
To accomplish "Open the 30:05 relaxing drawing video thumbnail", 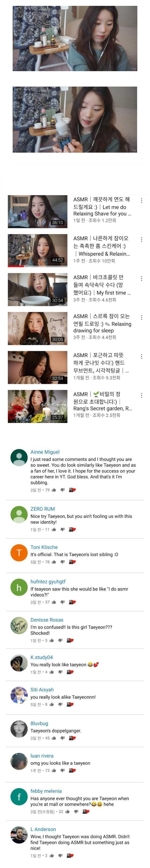I will coord(37,328).
